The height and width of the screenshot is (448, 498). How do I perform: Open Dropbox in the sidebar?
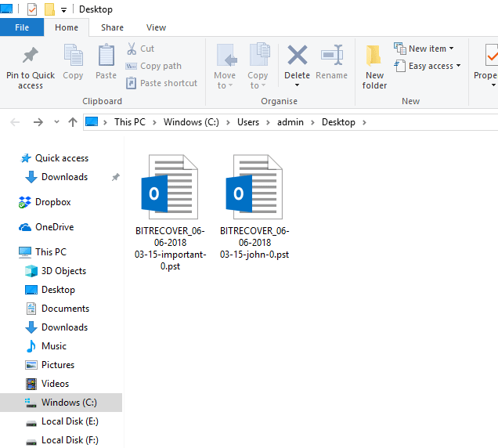pyautogui.click(x=45, y=202)
